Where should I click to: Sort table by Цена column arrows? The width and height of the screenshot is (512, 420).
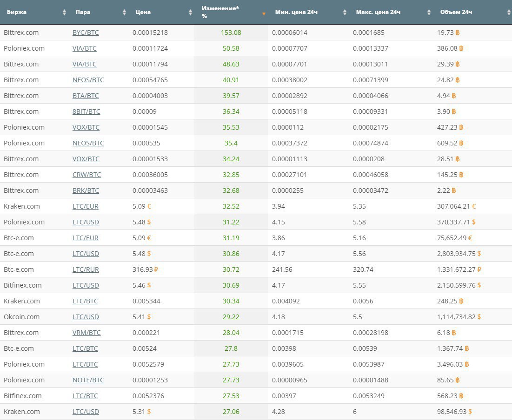(190, 13)
